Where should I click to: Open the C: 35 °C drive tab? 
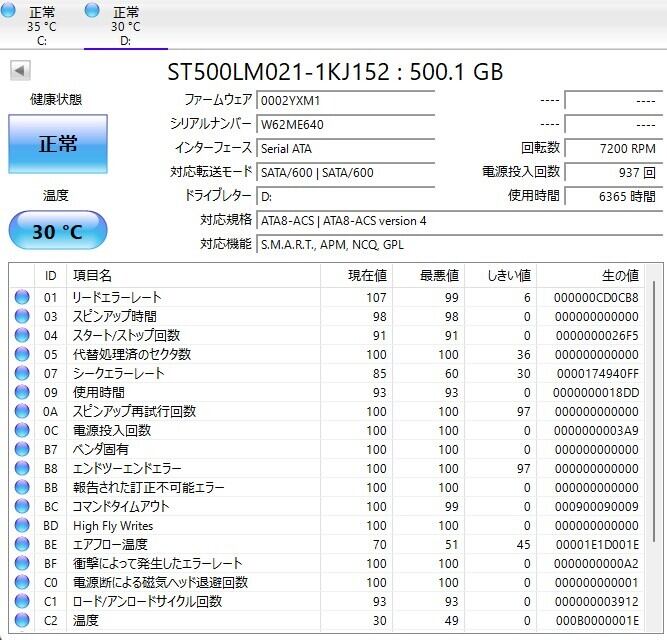tap(42, 26)
